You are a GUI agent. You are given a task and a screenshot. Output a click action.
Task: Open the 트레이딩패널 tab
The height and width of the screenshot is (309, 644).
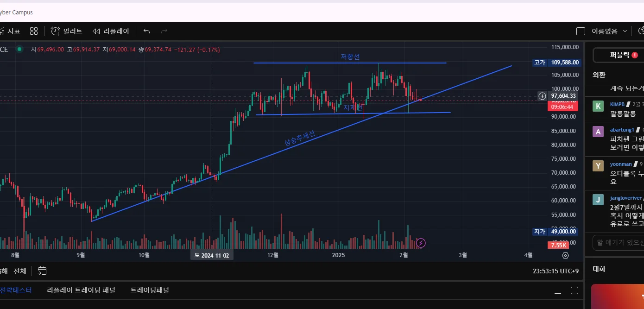tap(150, 290)
